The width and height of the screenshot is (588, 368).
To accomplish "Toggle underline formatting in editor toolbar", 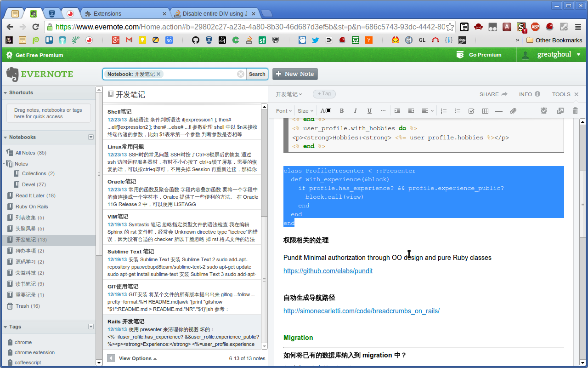I will click(x=369, y=111).
